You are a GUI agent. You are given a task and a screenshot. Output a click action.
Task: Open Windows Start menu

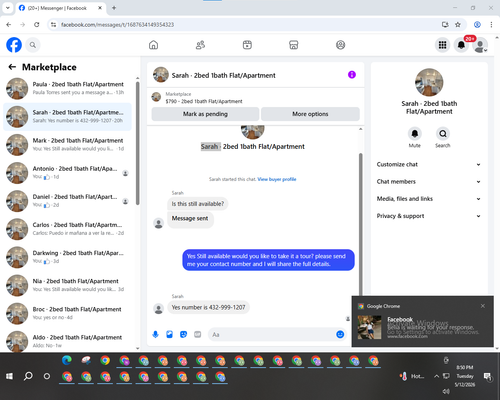pos(9,376)
